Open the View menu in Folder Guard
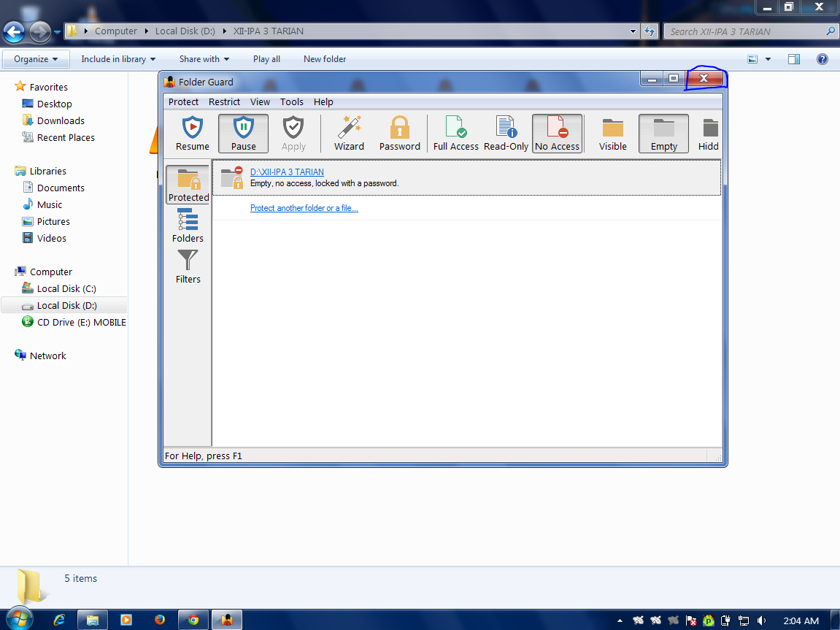 (260, 101)
